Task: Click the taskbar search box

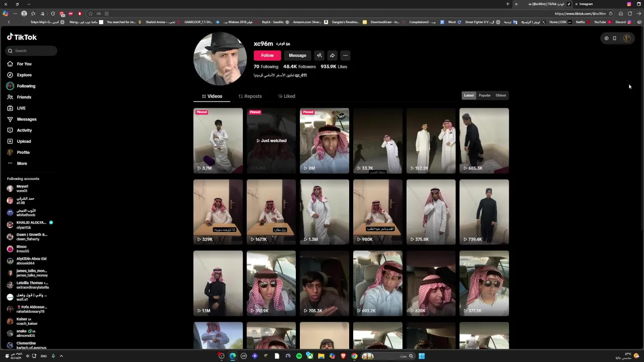Action: coord(387,356)
